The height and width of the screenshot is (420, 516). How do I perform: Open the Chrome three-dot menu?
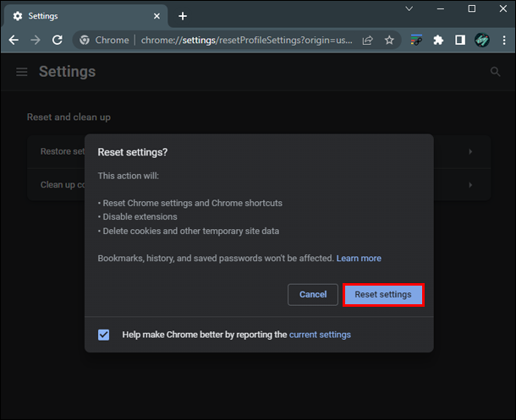pos(502,40)
